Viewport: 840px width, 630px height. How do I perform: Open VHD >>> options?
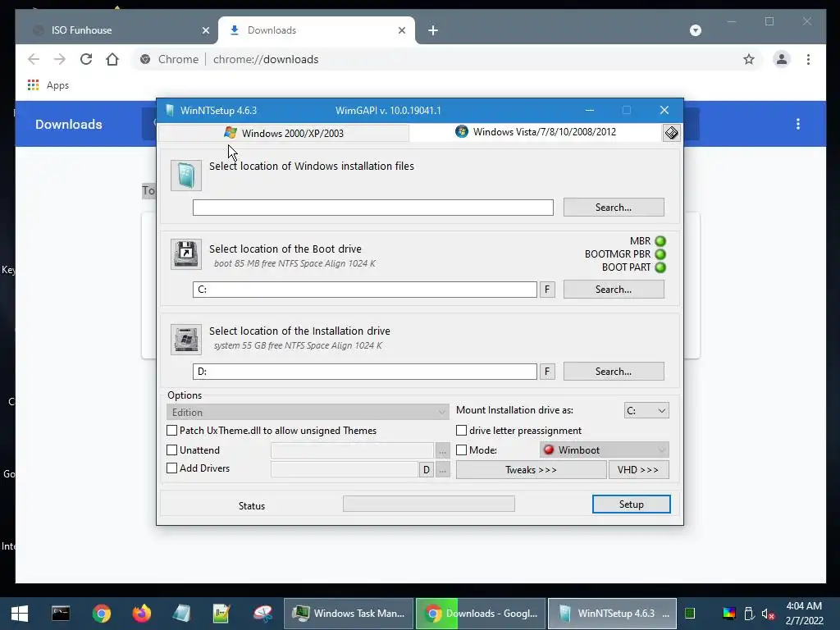click(638, 470)
